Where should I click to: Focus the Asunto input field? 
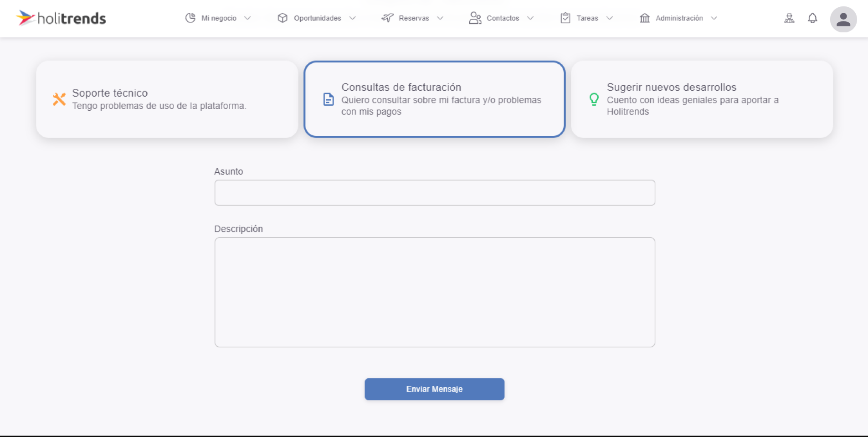pyautogui.click(x=435, y=193)
